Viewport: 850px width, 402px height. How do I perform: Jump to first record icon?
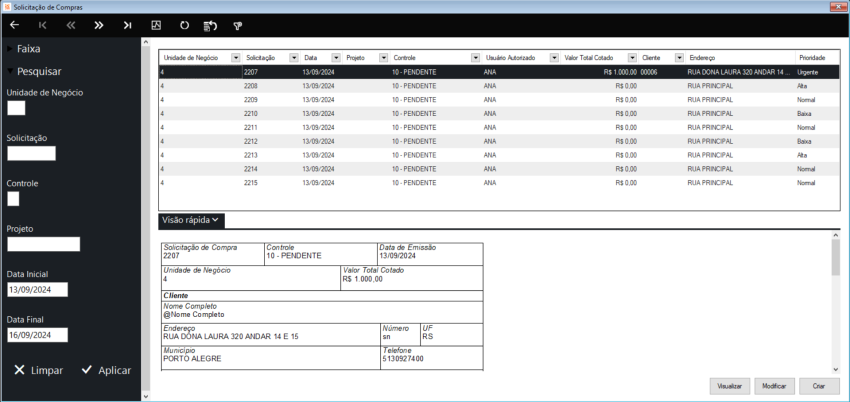(43, 25)
